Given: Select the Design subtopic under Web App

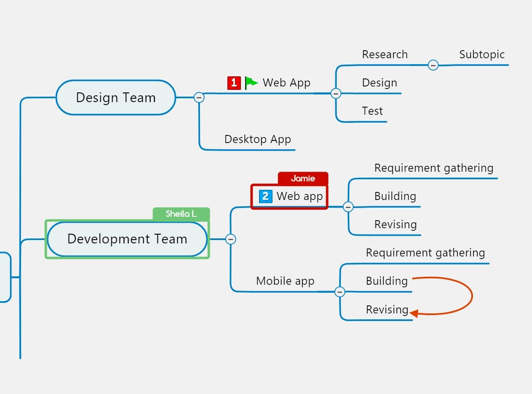Looking at the screenshot, I should [x=379, y=83].
